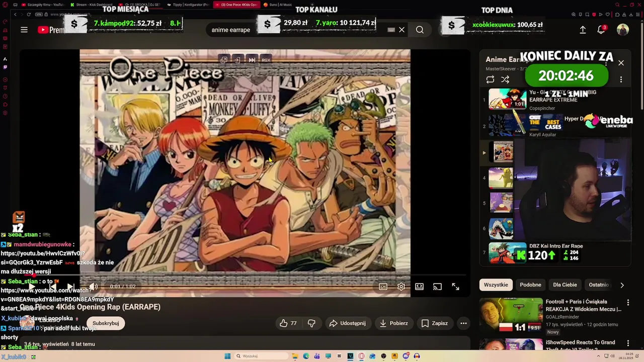Image resolution: width=644 pixels, height=362 pixels.
Task: Play playlist item 4 thumbnail
Action: pos(501,178)
